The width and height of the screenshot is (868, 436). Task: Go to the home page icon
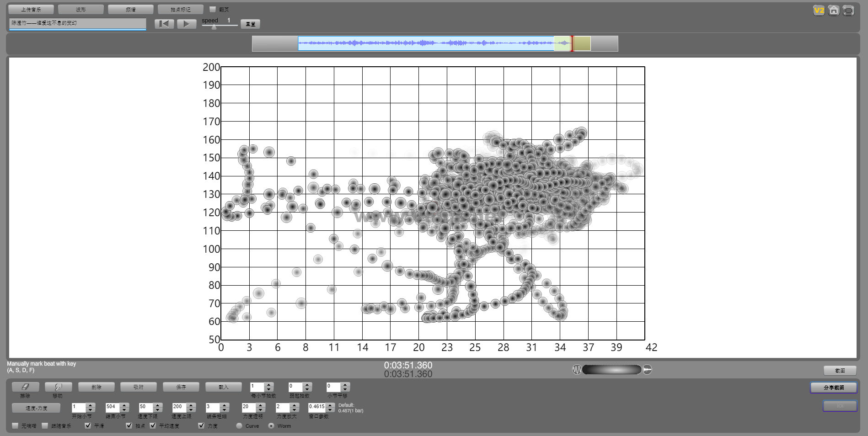pos(834,10)
